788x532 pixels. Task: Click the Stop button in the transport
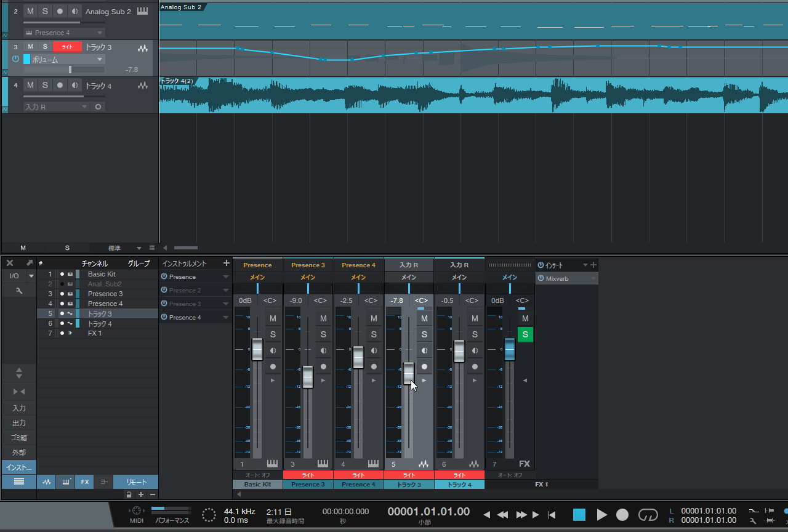[x=579, y=515]
